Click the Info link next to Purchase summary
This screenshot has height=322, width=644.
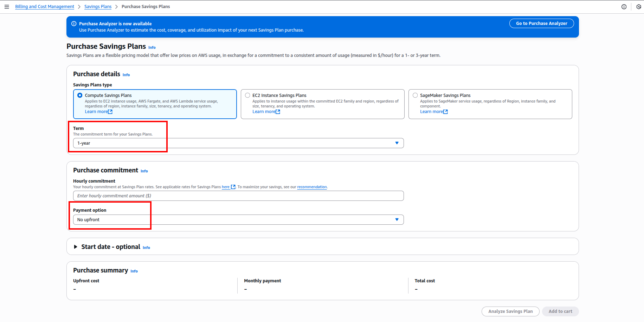(134, 271)
